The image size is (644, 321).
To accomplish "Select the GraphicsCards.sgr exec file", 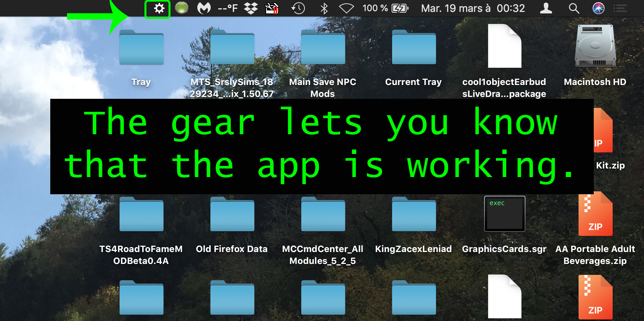I will click(x=504, y=214).
